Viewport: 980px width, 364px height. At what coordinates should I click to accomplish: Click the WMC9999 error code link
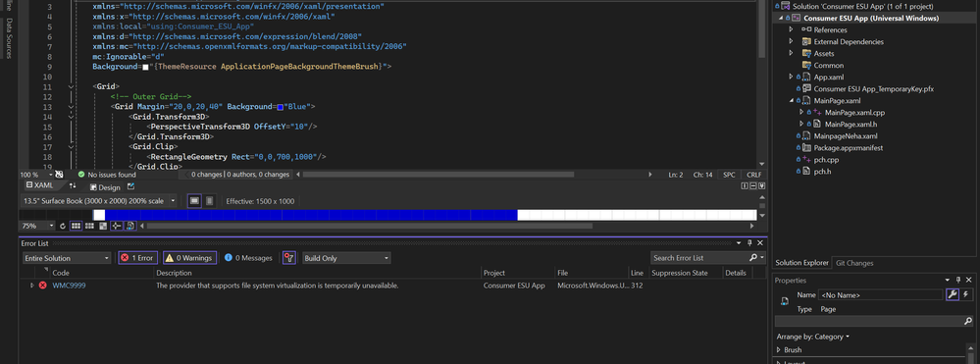tap(69, 286)
